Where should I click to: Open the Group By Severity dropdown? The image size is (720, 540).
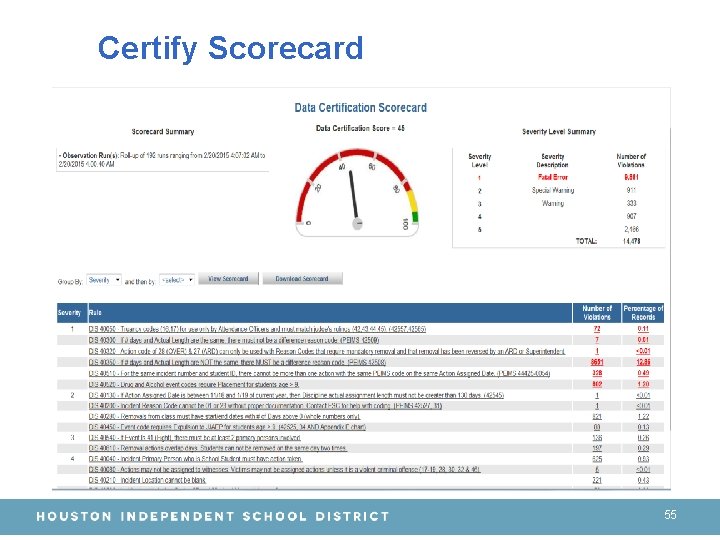pyautogui.click(x=104, y=280)
